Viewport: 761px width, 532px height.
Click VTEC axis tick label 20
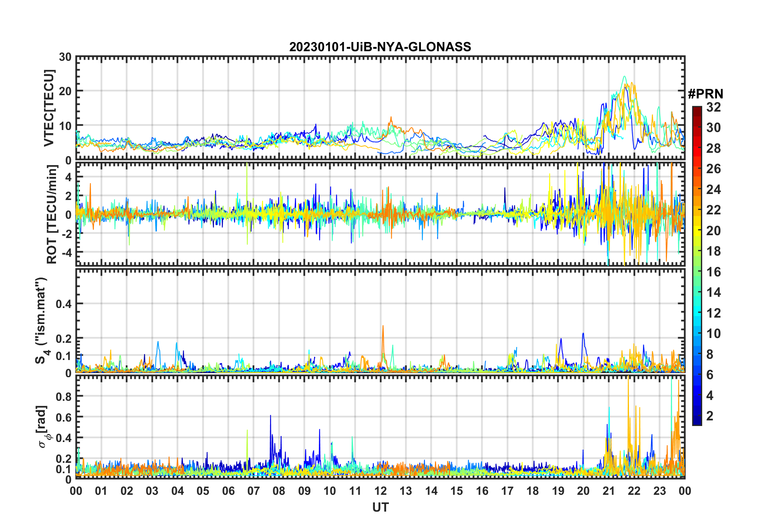tap(65, 91)
